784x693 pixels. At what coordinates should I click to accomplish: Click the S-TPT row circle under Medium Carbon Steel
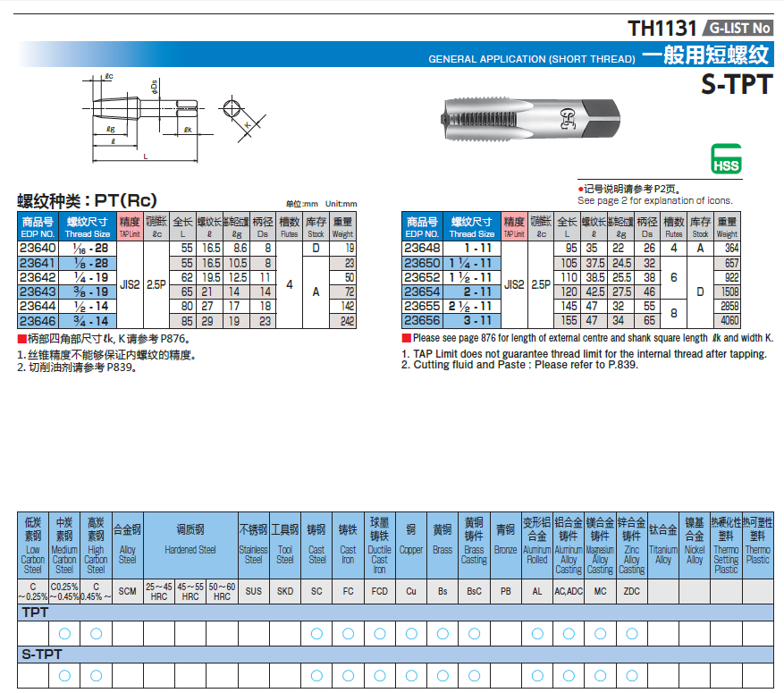pyautogui.click(x=64, y=676)
